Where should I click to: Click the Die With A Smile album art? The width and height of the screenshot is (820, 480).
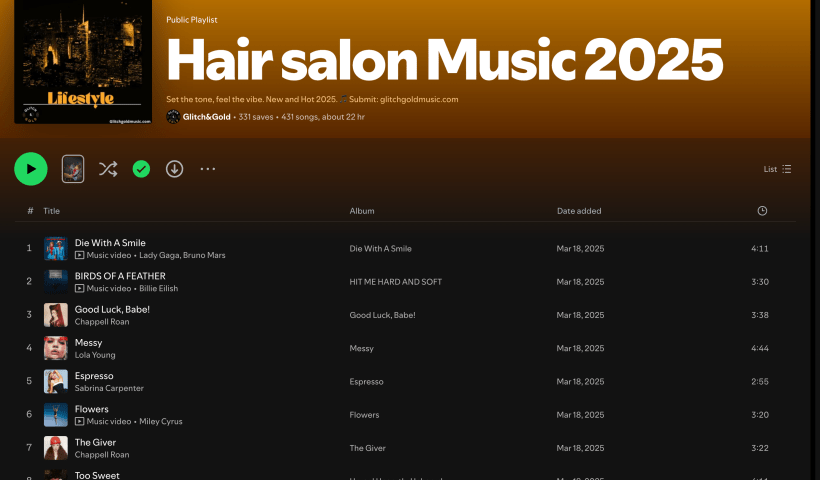(56, 248)
